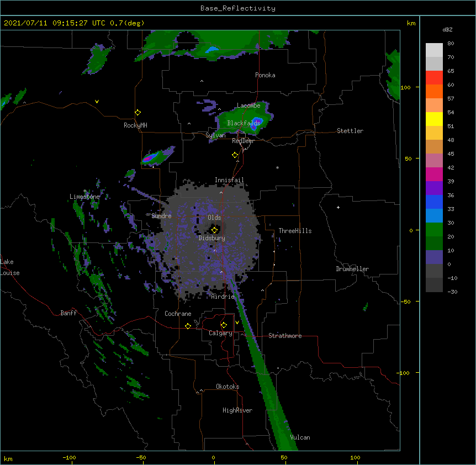Click the white plus marker west of Drumheller
This screenshot has height=465, width=476.
(338, 207)
